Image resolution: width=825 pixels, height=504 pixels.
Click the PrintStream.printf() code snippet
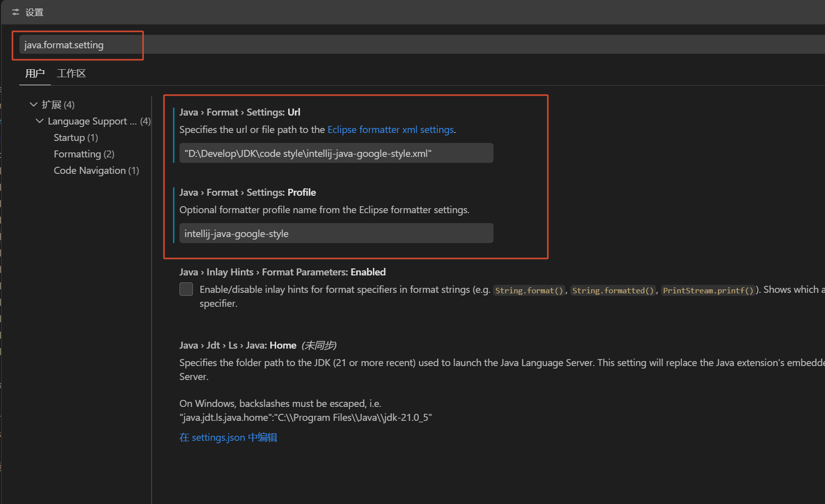[708, 290]
